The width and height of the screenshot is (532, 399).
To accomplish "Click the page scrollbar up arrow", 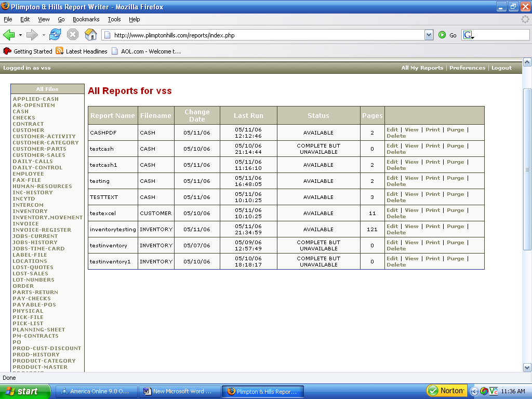I will tap(527, 62).
